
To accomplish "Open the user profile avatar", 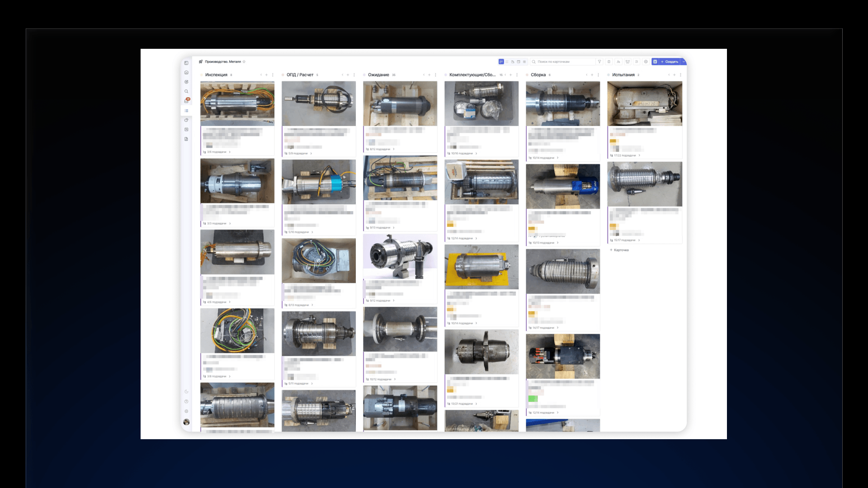I will pyautogui.click(x=186, y=422).
